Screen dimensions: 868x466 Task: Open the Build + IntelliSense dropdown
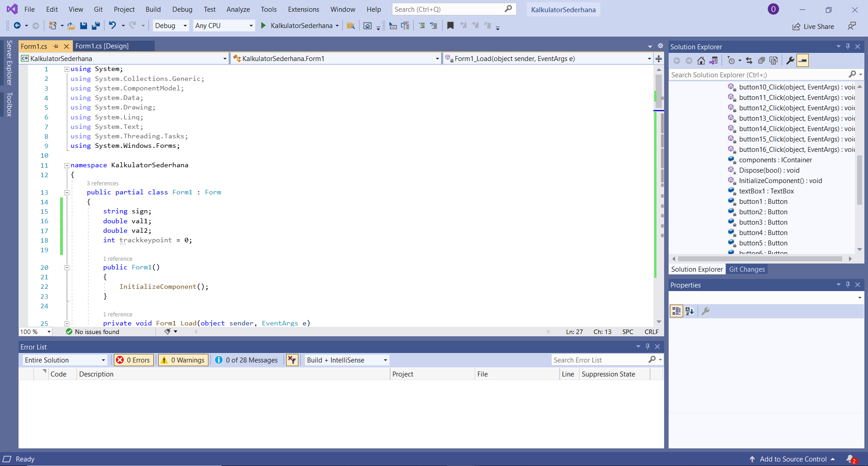(x=347, y=360)
